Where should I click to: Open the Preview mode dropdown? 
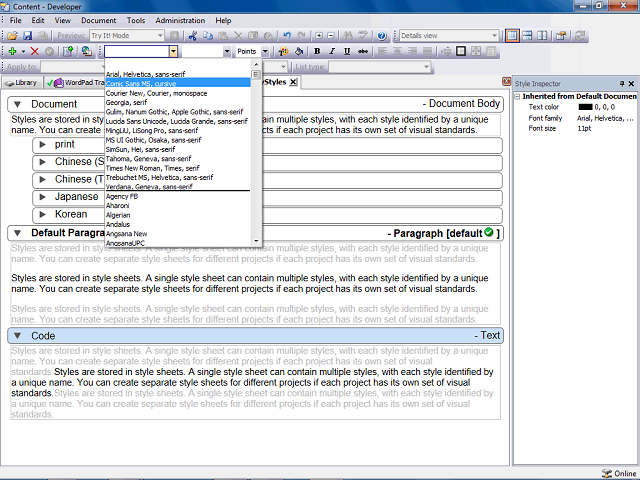coord(160,36)
